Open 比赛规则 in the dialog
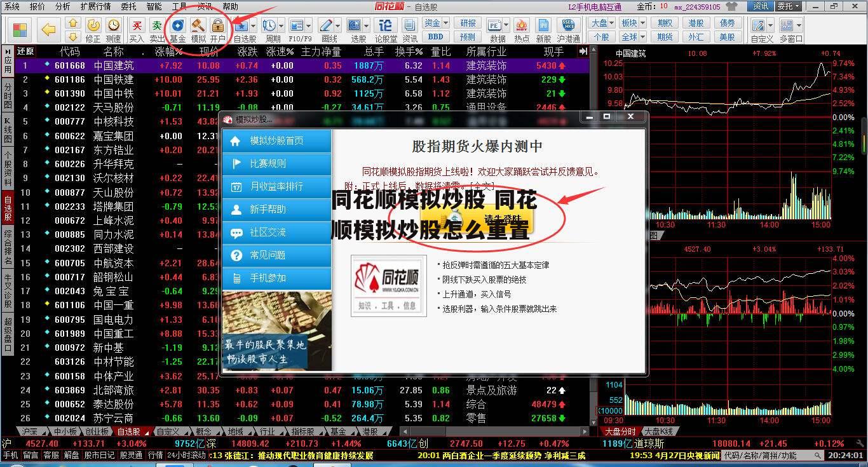This screenshot has height=467, width=868. point(276,164)
